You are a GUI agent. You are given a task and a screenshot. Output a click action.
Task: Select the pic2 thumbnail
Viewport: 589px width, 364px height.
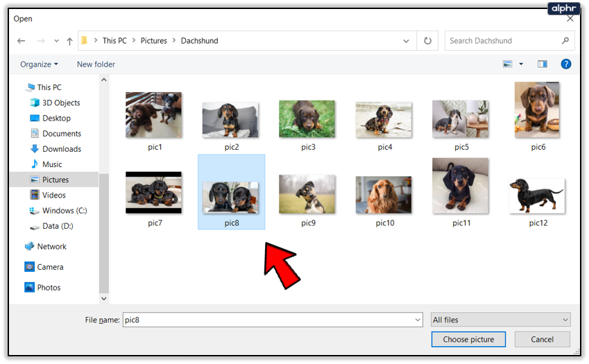tap(230, 119)
